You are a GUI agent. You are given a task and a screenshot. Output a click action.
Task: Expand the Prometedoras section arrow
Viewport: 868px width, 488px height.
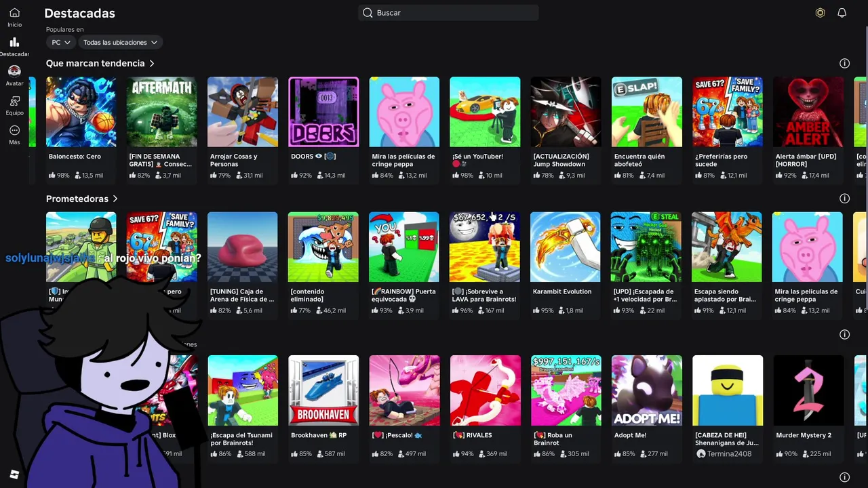[x=115, y=199]
